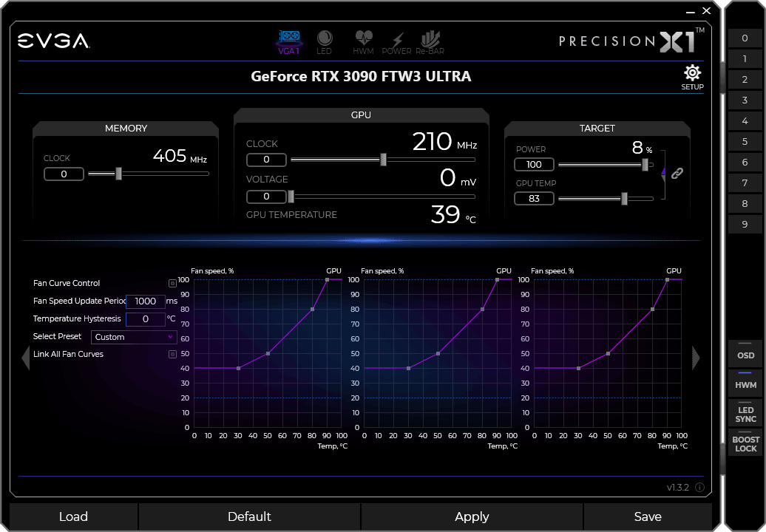Open the HWM hardware monitor icon
The image size is (766, 532).
point(363,41)
